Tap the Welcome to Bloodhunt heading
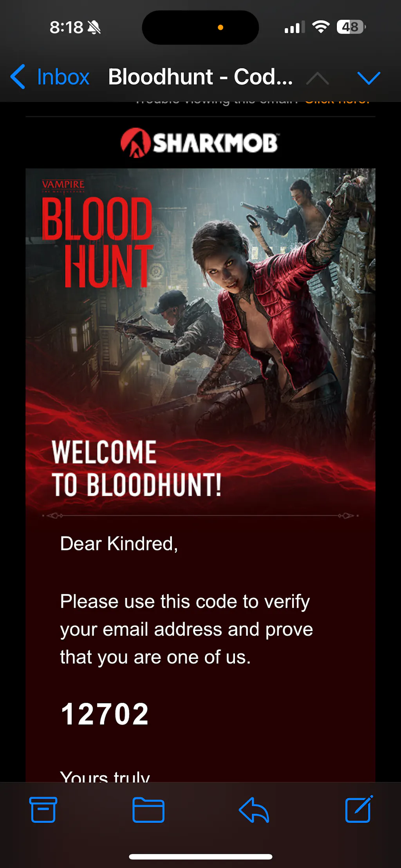401x868 pixels. coord(137,468)
